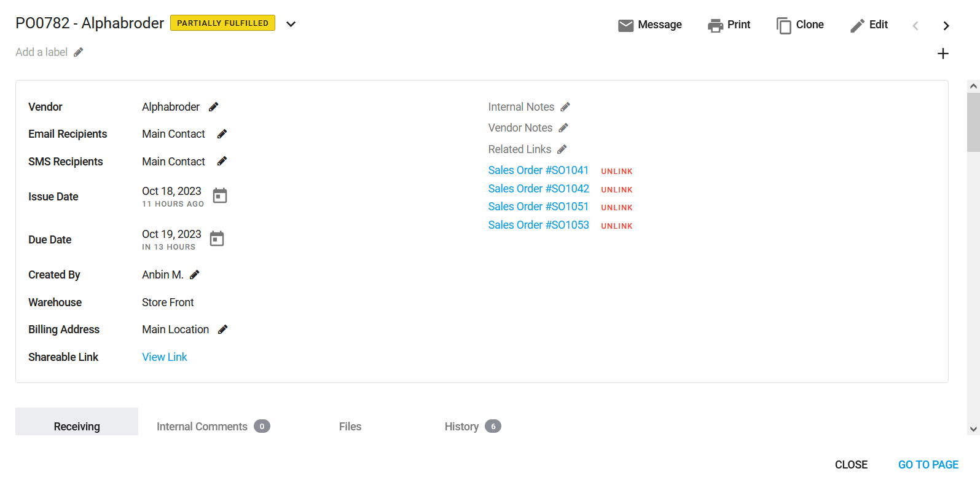
Task: Edit Internal Notes via the pencil icon
Action: 565,107
